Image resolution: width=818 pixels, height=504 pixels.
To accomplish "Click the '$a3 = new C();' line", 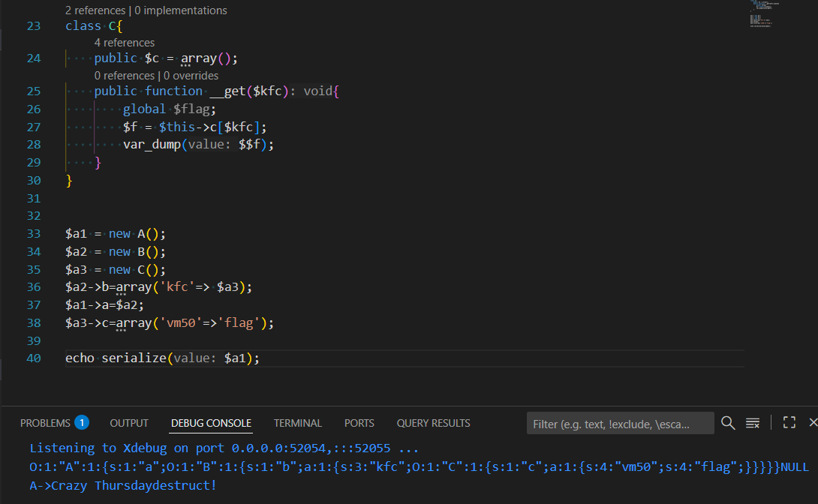I will 116,269.
